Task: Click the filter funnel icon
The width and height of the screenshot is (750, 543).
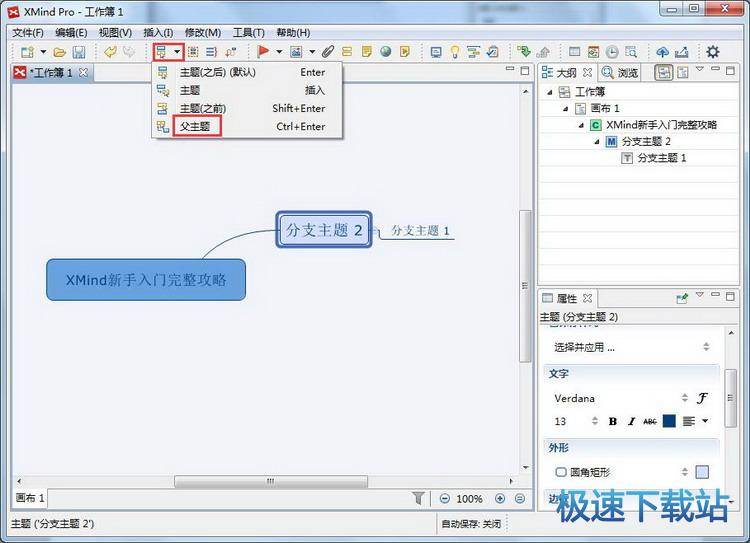Action: pyautogui.click(x=419, y=499)
